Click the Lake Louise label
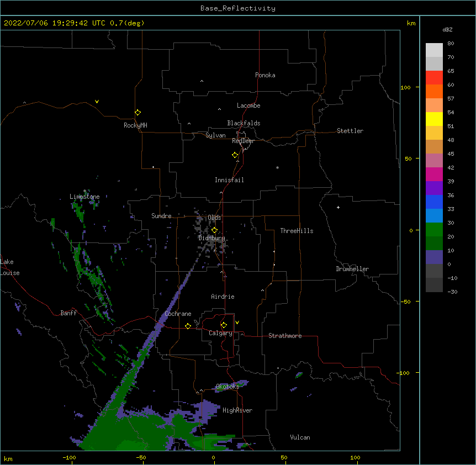Image resolution: width=476 pixels, height=465 pixels. 10,267
